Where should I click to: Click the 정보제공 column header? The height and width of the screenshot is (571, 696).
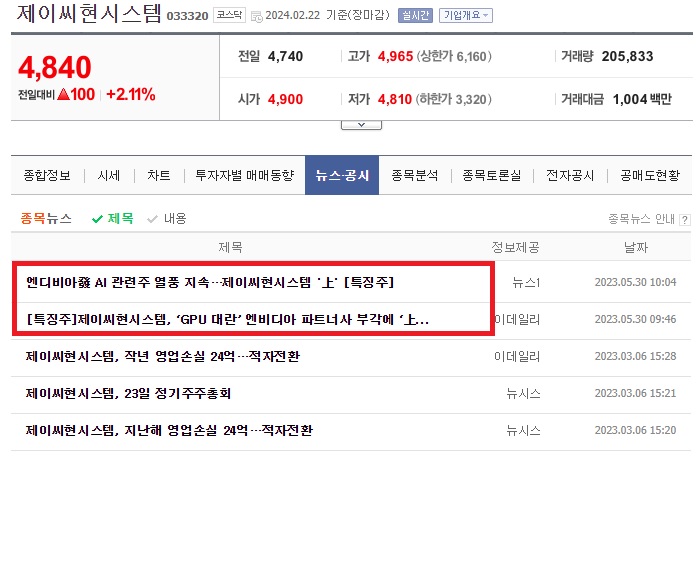coord(515,247)
